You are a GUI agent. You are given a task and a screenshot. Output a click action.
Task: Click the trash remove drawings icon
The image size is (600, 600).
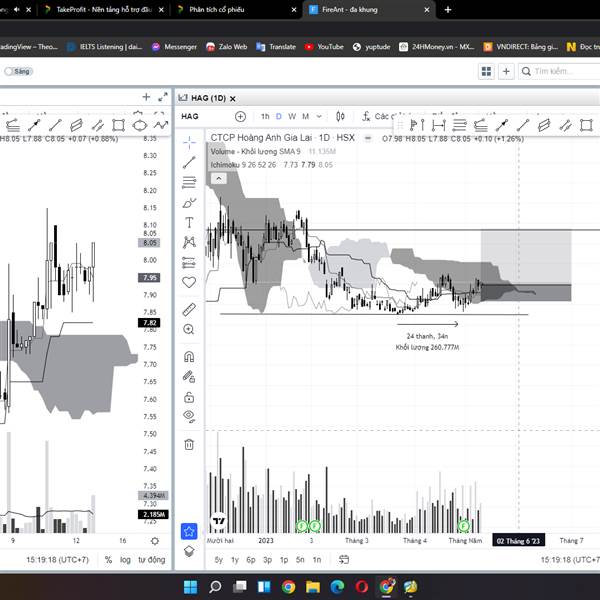(x=189, y=444)
